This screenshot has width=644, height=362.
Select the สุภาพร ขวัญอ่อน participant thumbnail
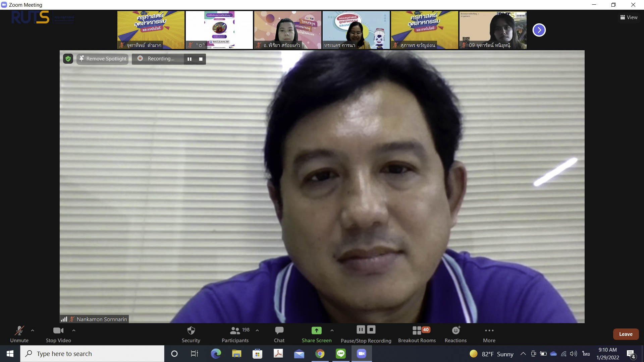[x=425, y=30]
